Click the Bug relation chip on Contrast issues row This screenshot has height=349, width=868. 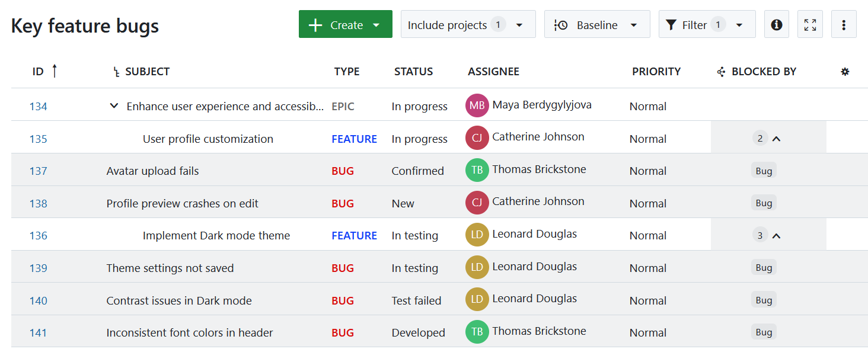[763, 299]
